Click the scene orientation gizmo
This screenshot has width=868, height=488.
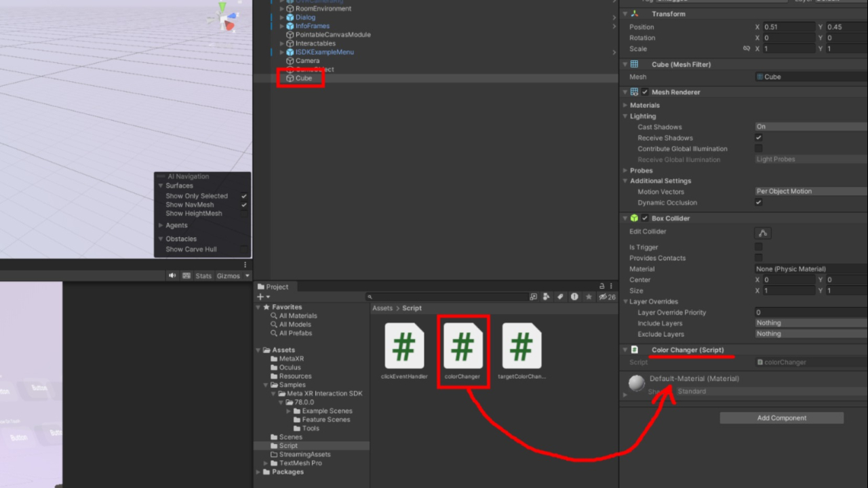[x=225, y=16]
